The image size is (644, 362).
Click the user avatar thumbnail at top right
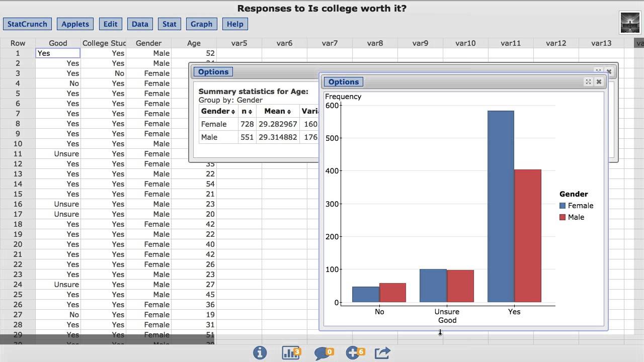tap(630, 23)
